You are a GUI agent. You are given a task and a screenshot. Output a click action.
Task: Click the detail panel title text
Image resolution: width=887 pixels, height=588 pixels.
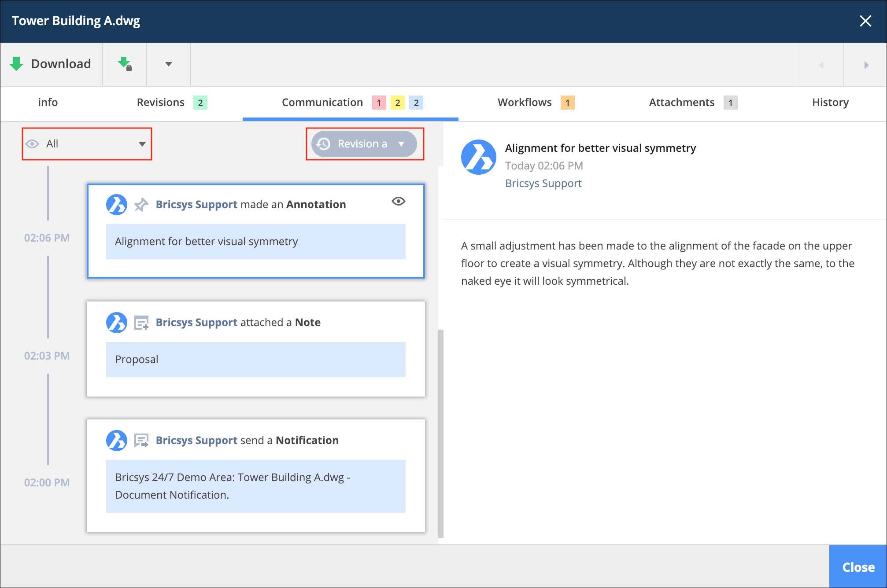click(600, 148)
